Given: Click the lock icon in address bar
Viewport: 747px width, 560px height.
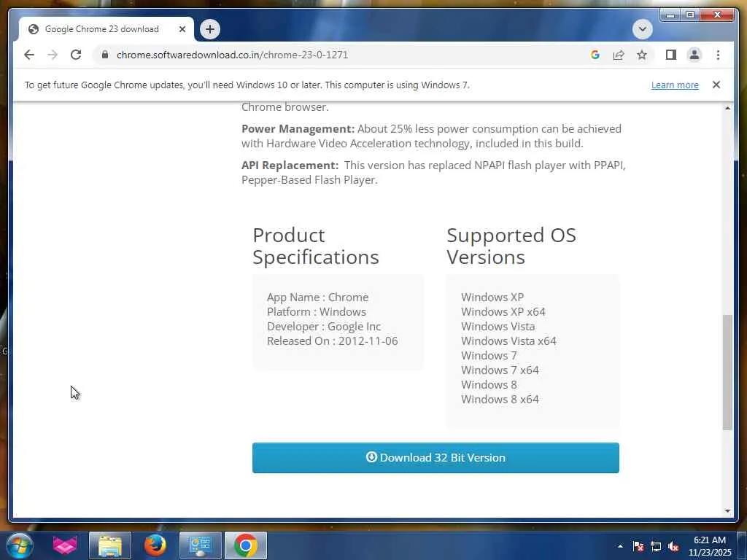Looking at the screenshot, I should 105,55.
